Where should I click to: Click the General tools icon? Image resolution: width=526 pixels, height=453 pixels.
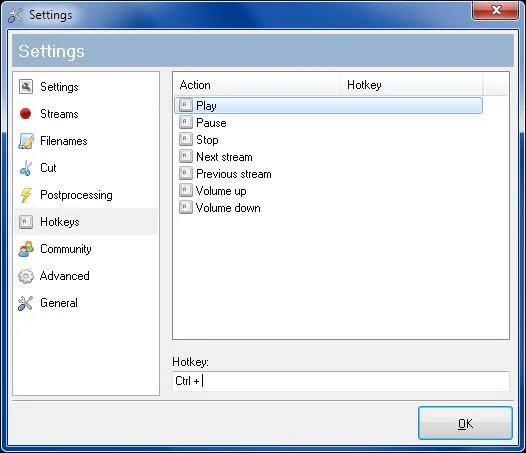tap(25, 303)
